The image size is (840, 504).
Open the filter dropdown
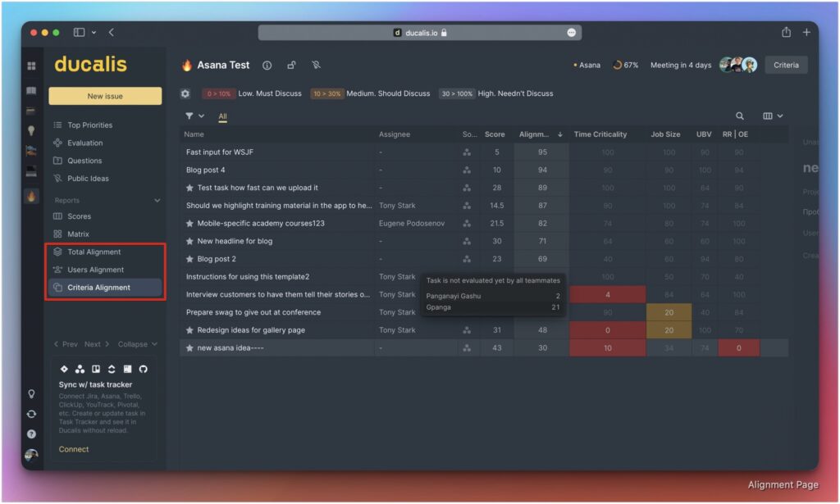tap(194, 116)
